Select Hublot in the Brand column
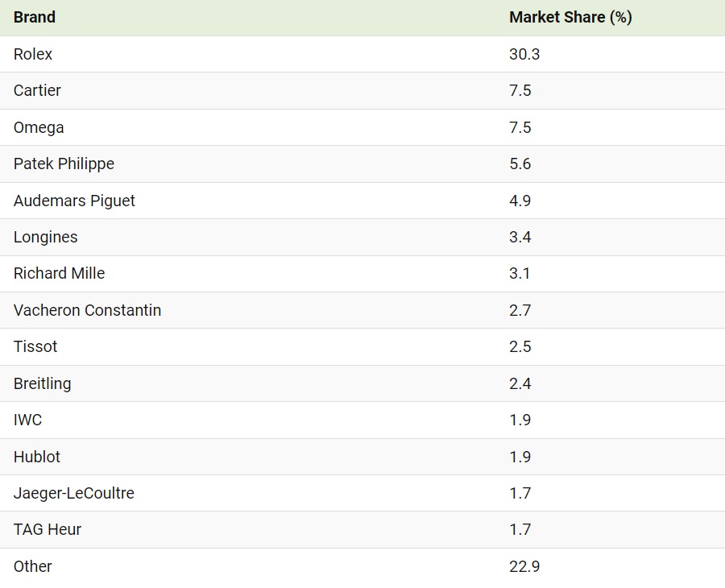 pos(37,457)
